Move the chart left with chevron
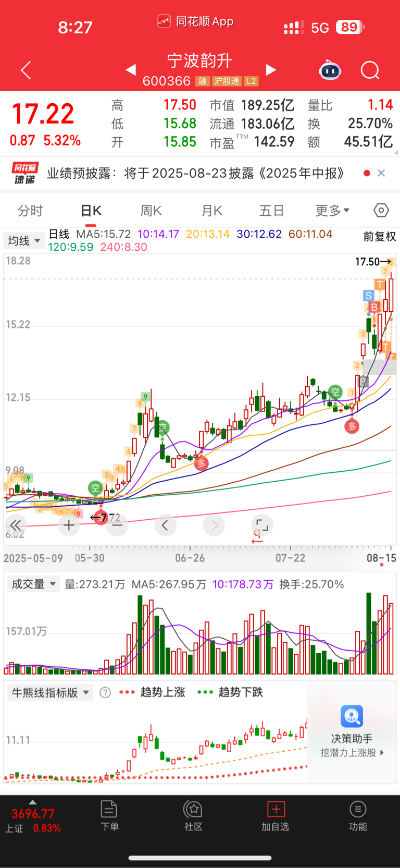The height and width of the screenshot is (868, 400). [165, 525]
